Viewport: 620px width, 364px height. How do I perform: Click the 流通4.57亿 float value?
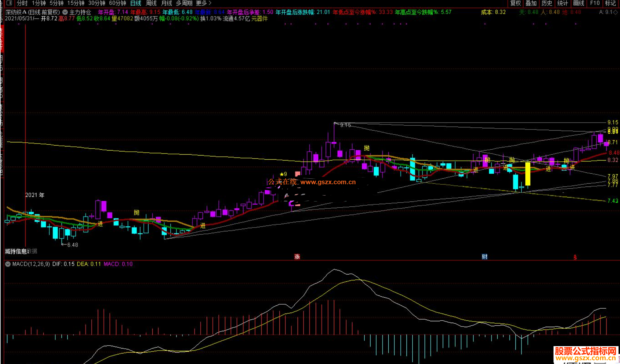pos(236,18)
